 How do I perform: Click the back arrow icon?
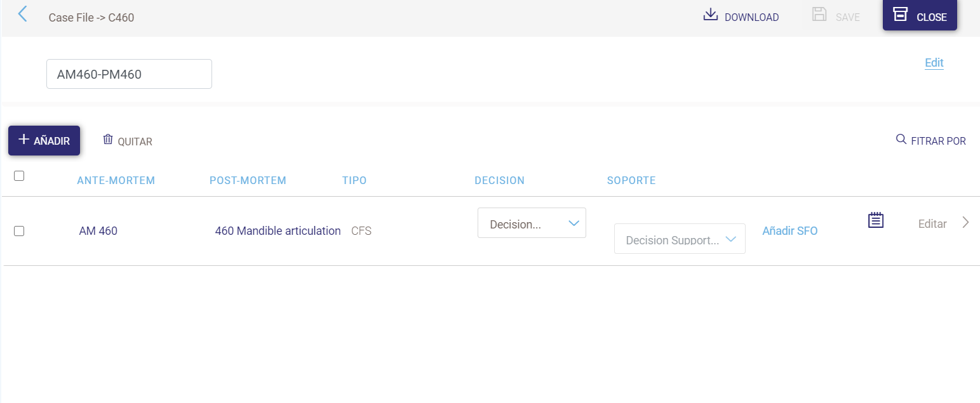(23, 15)
